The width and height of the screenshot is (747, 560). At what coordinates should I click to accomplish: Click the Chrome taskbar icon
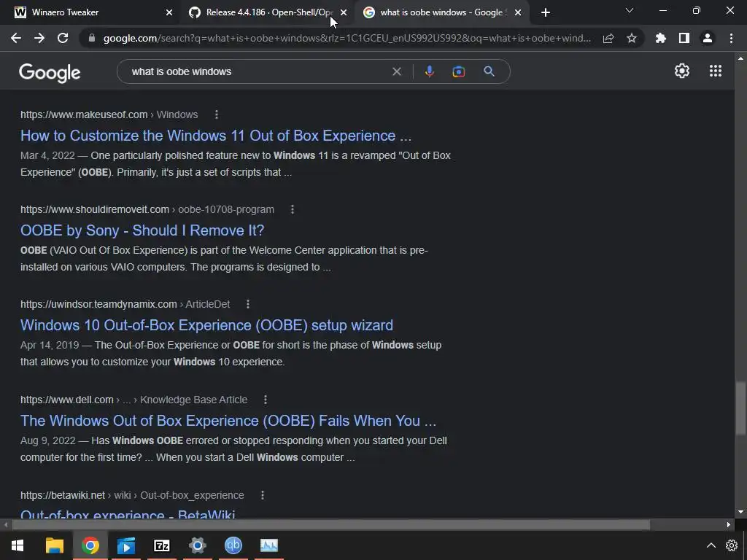coord(90,545)
